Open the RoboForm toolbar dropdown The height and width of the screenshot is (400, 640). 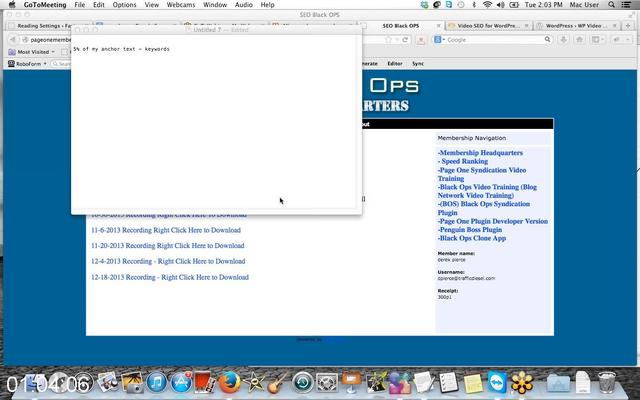pos(27,64)
